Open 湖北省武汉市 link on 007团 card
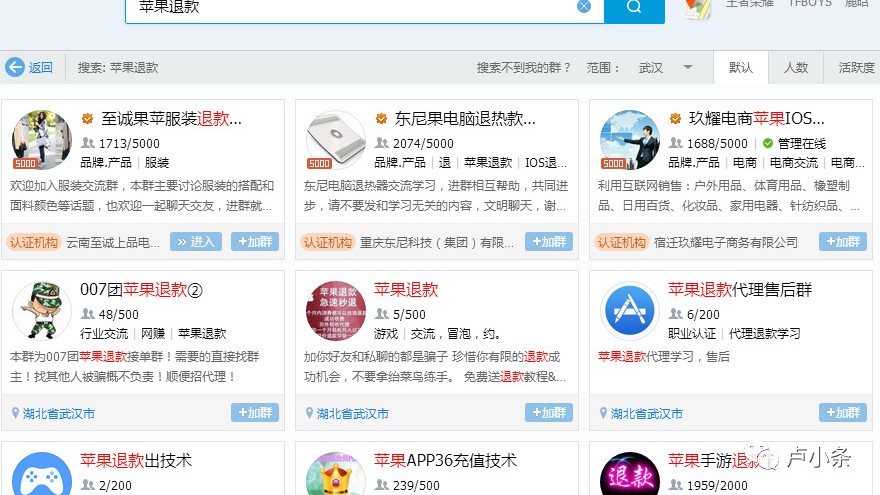The width and height of the screenshot is (880, 495). click(x=59, y=414)
